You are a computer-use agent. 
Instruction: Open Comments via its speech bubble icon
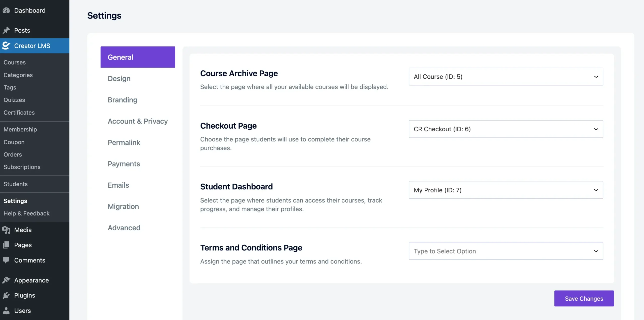(x=6, y=260)
